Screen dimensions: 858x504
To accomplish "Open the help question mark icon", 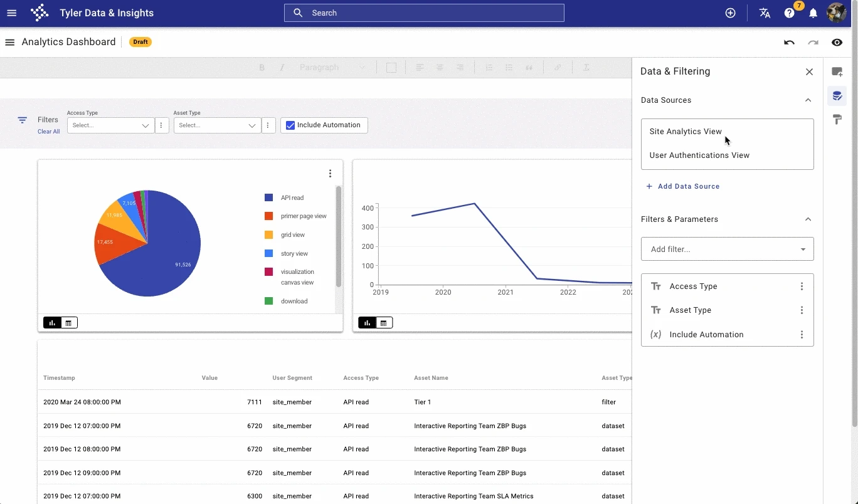I will click(790, 13).
